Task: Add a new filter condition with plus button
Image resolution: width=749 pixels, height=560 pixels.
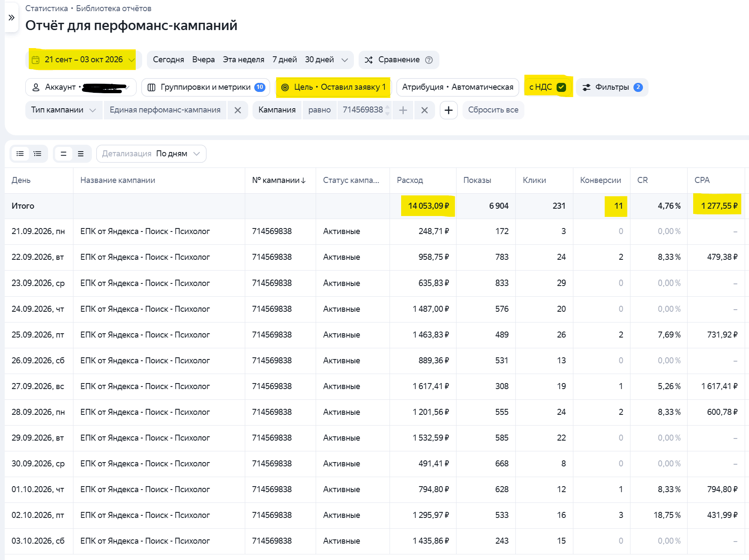Action: 448,110
